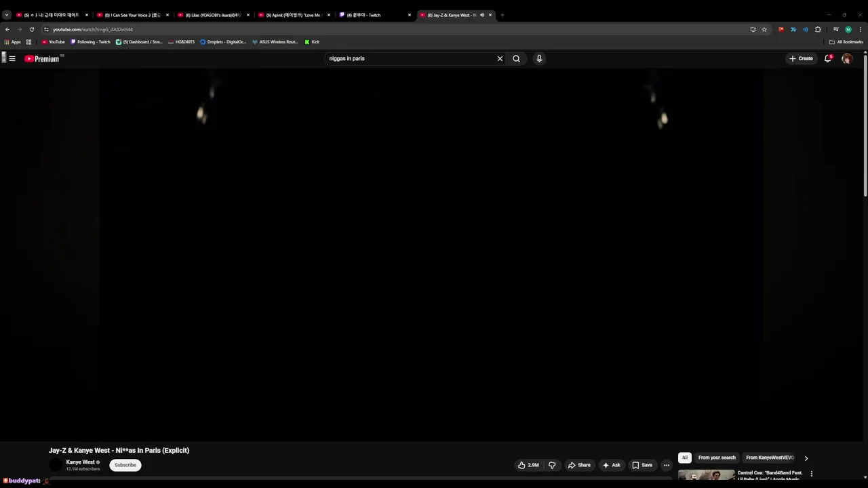Viewport: 868px width, 488px height.
Task: Open options menu for Central Cee video
Action: 812,474
